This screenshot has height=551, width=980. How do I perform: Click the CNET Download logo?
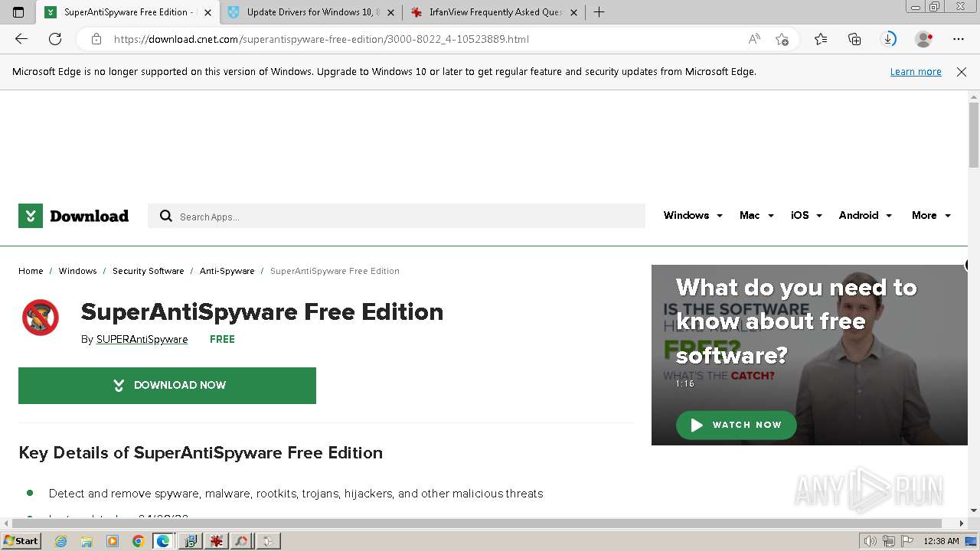click(x=73, y=216)
